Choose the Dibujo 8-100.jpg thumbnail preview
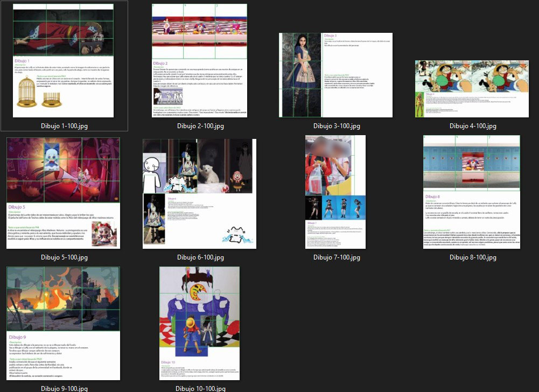The image size is (539, 392). (x=472, y=193)
